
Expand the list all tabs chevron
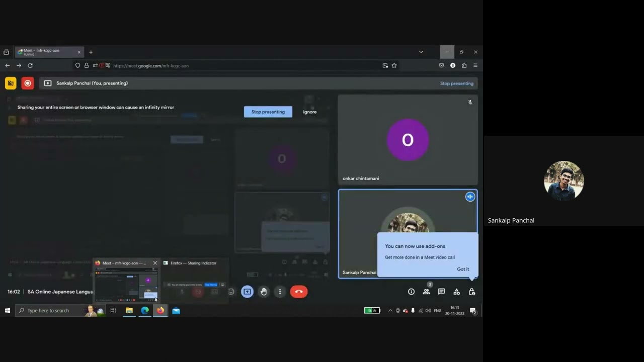pos(421,52)
